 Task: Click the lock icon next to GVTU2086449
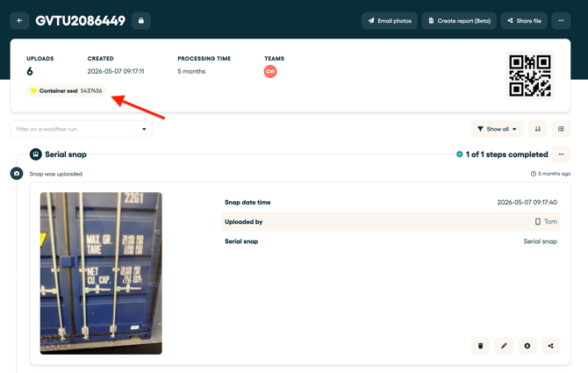[x=141, y=20]
